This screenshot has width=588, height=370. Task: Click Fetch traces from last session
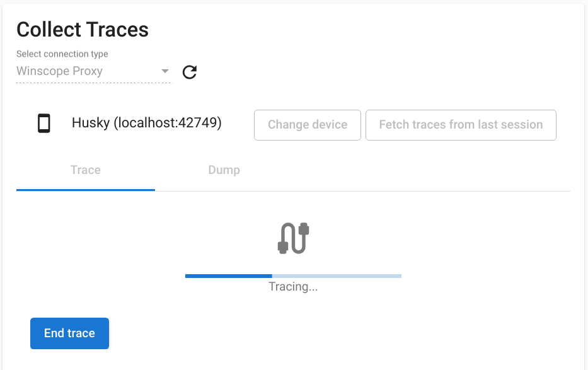(461, 125)
